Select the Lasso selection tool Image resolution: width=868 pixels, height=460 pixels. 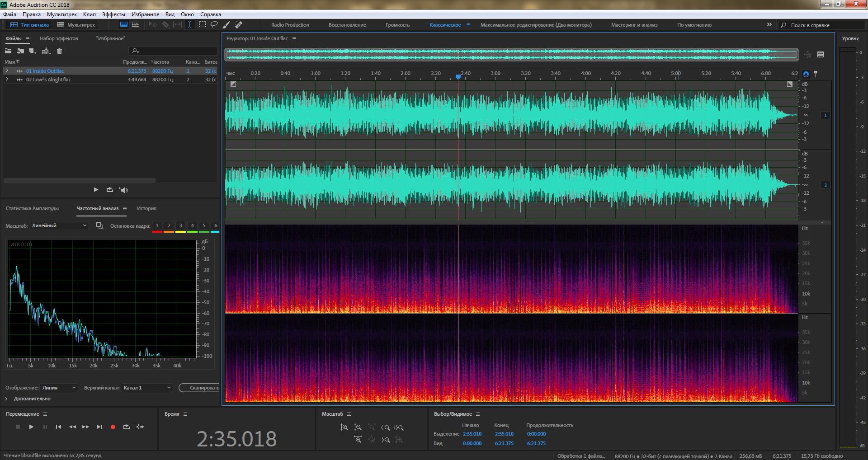point(214,25)
